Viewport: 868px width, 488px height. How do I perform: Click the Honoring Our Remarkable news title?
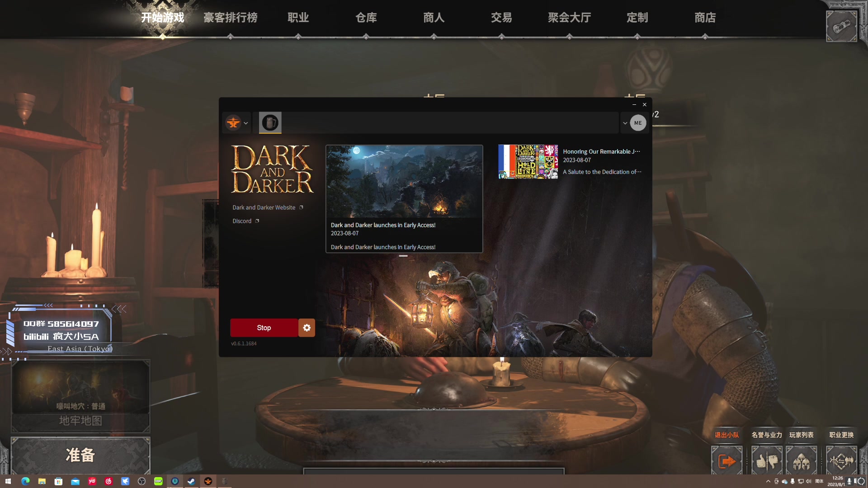(601, 151)
